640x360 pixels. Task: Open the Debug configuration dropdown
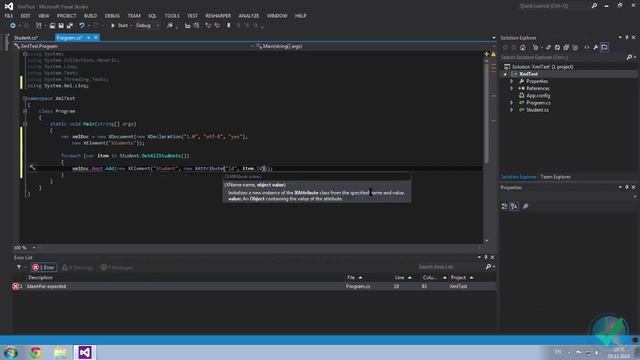click(148, 26)
